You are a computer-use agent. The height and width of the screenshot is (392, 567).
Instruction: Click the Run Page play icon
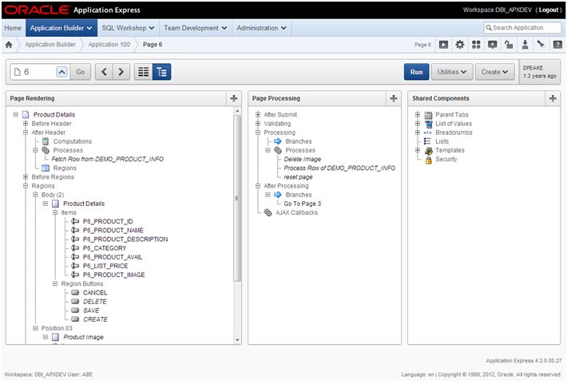coord(443,45)
